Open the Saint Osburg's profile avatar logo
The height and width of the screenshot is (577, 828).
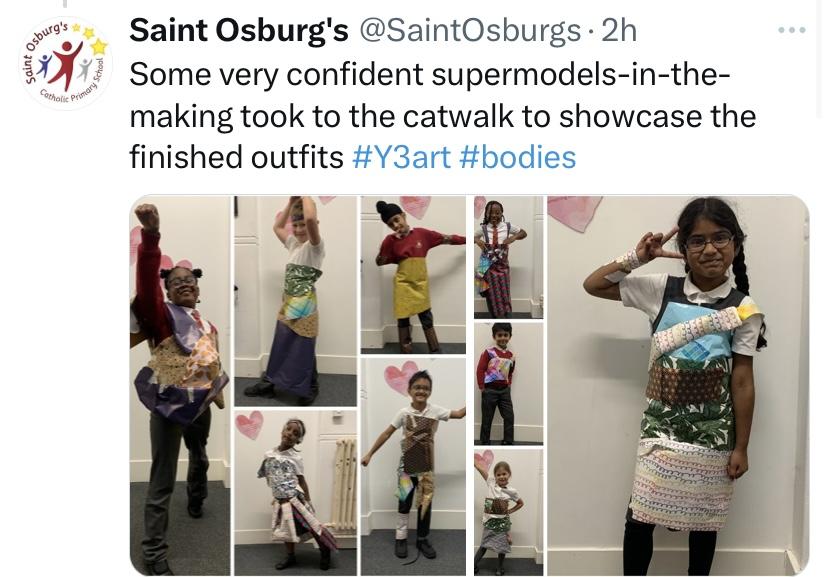click(x=66, y=63)
